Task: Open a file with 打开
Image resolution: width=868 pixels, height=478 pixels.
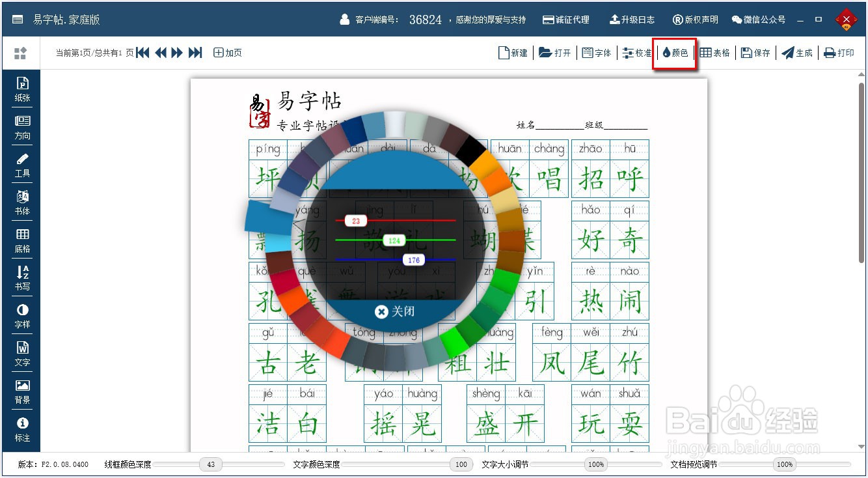Action: pyautogui.click(x=555, y=53)
